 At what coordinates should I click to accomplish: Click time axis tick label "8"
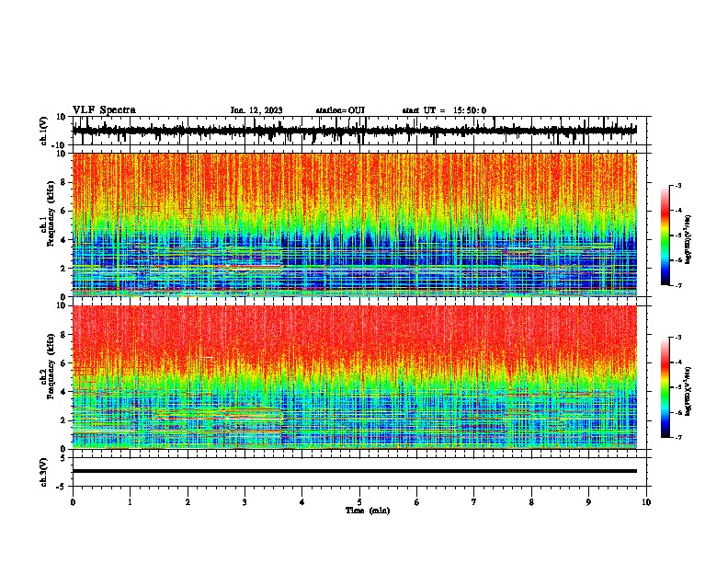click(531, 501)
